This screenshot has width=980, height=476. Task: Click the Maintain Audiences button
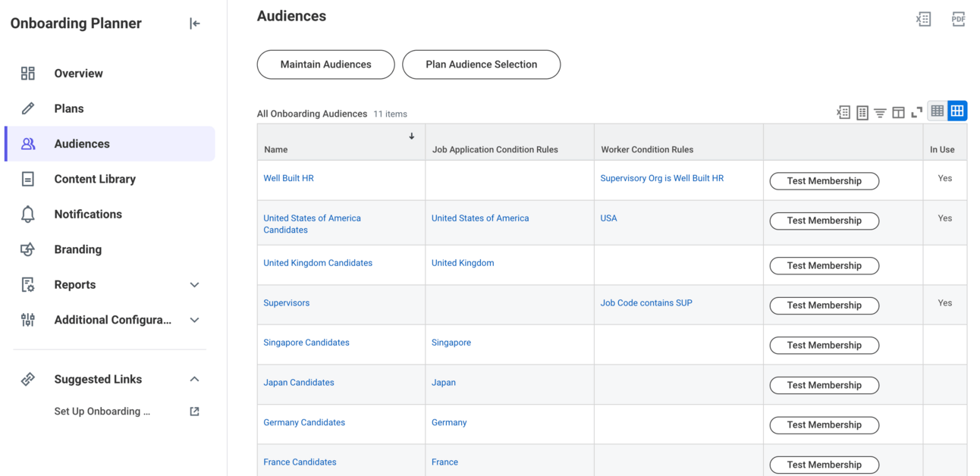point(325,64)
